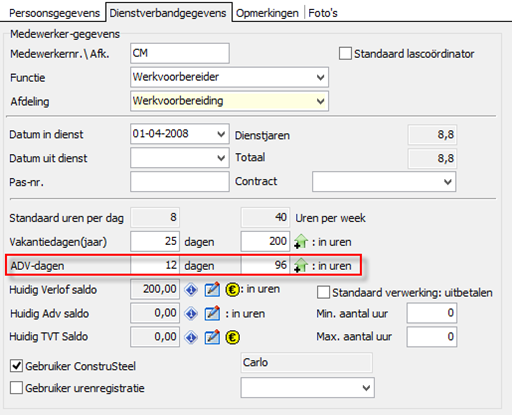This screenshot has width=512, height=415.
Task: Enable Standaard lascoördinator checkbox
Action: (x=345, y=54)
